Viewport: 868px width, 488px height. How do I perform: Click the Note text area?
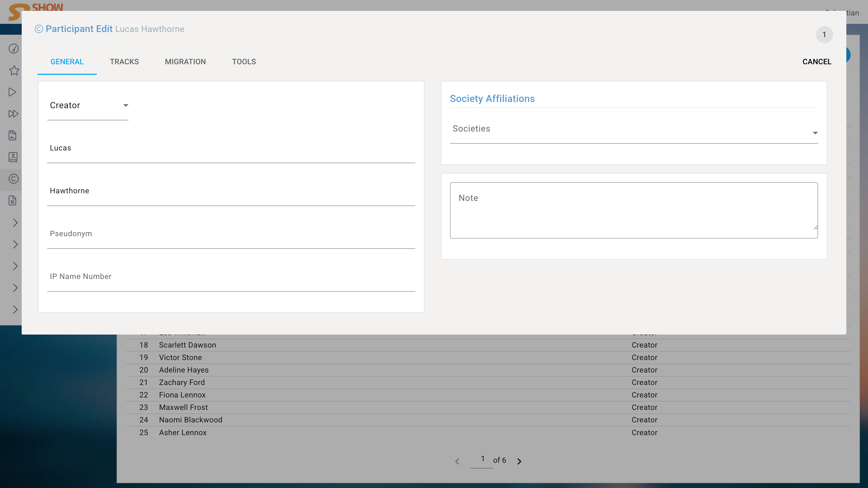click(x=633, y=210)
